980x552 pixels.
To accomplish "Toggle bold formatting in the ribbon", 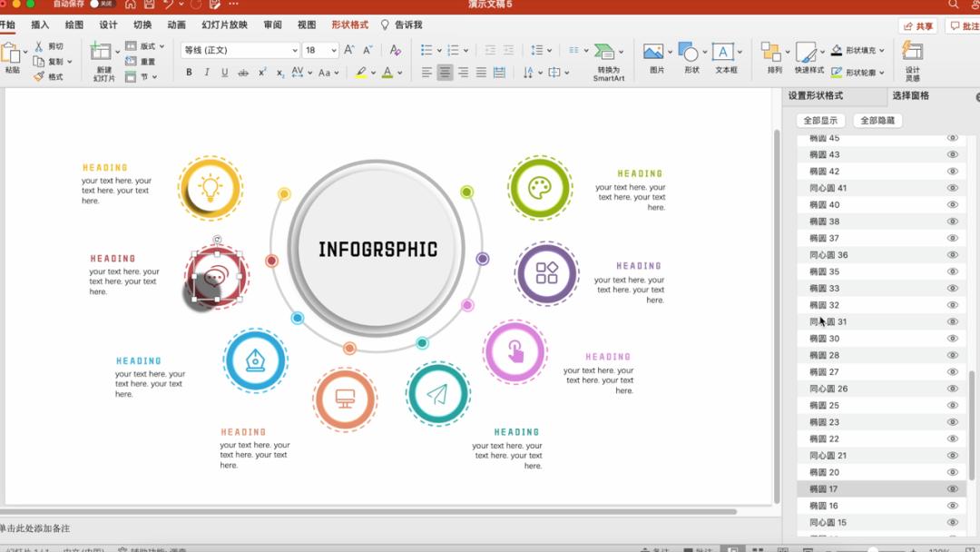I will click(189, 73).
